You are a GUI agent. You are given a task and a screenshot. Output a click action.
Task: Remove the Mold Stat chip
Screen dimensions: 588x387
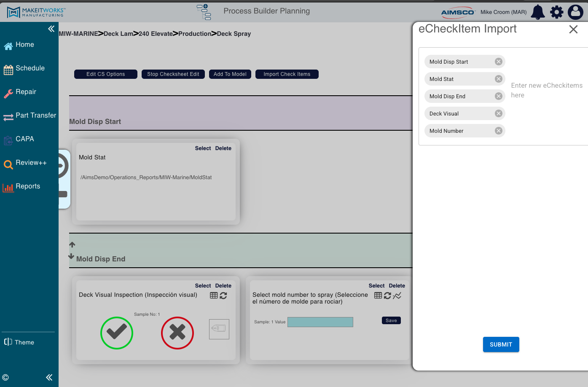(499, 79)
